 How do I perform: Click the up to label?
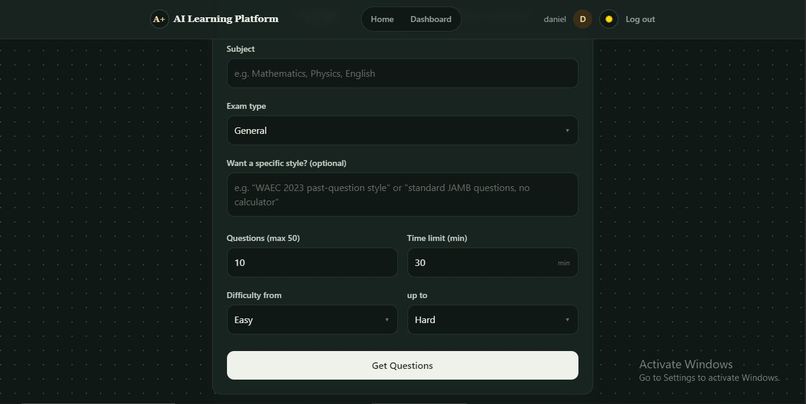point(417,296)
